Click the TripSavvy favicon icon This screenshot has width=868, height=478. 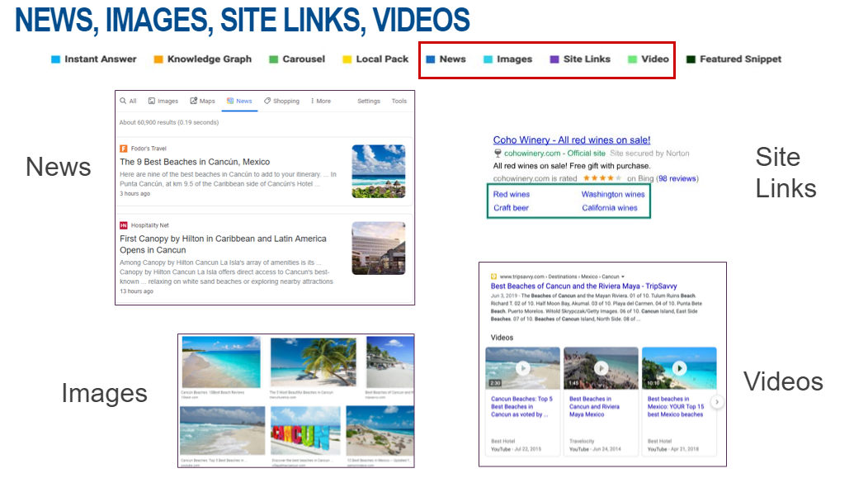[493, 277]
